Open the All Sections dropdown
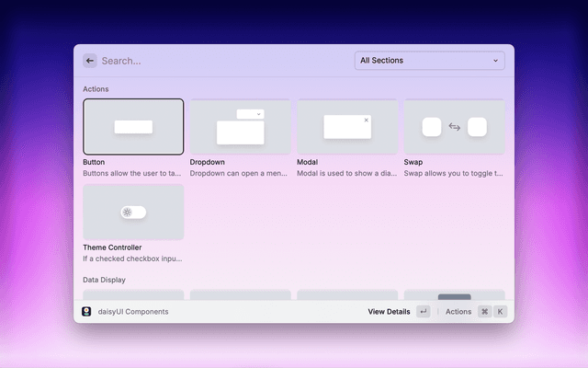 coord(429,61)
